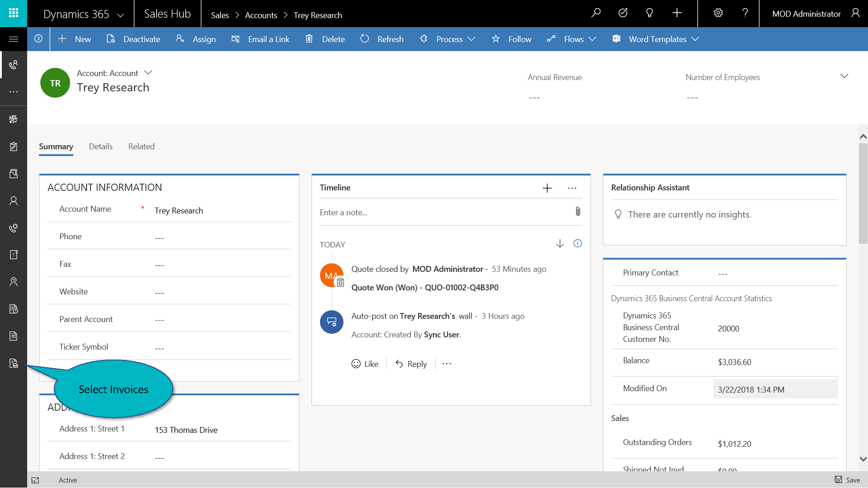Open settings gear icon

tap(718, 13)
